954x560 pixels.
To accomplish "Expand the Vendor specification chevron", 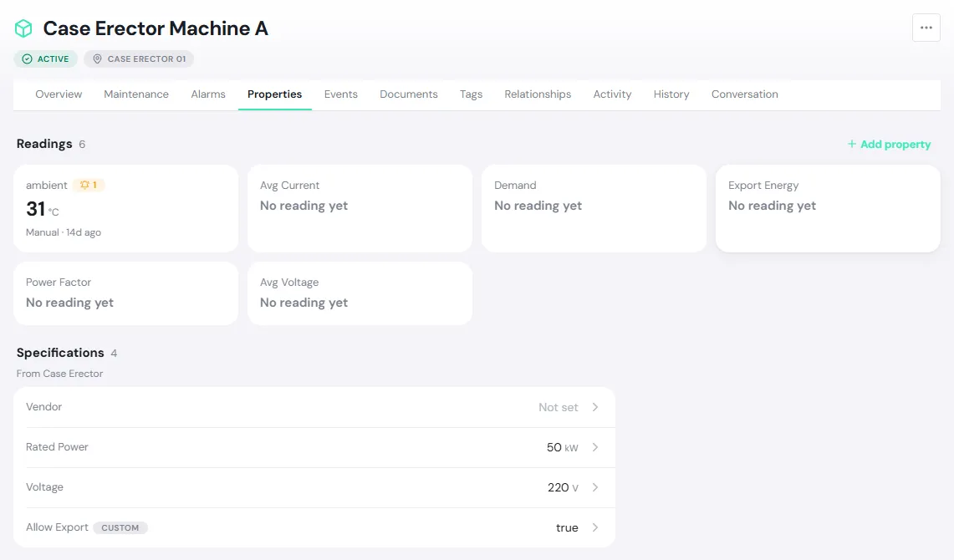I will (x=595, y=407).
